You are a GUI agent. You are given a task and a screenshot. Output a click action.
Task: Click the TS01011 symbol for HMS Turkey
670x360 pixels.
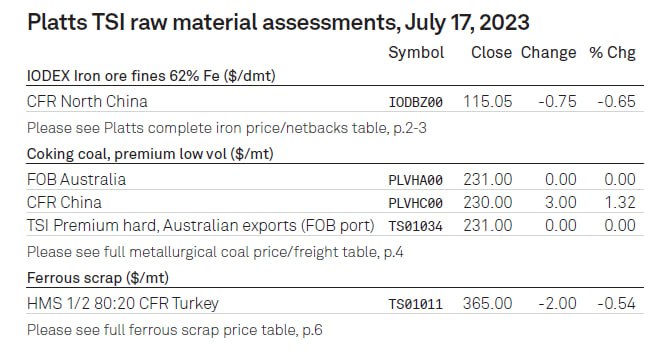coord(415,304)
